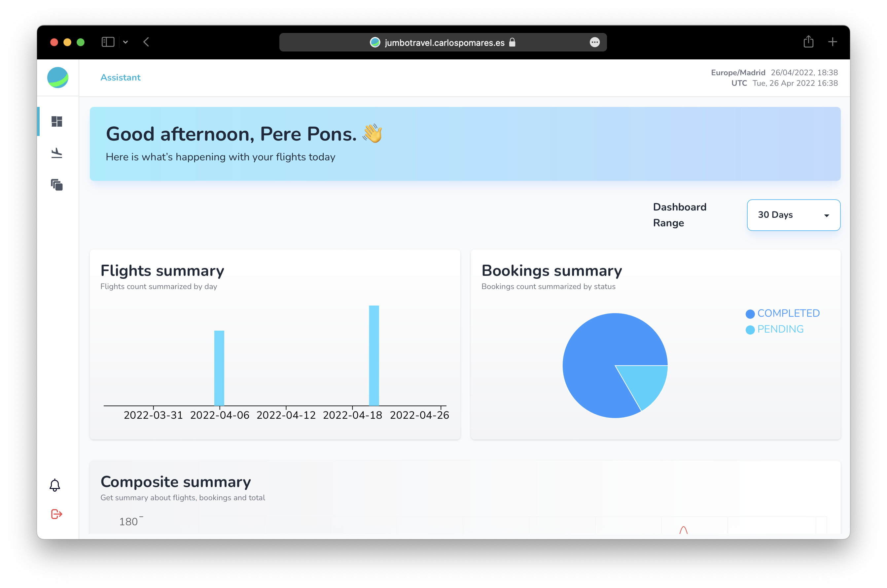Image resolution: width=887 pixels, height=588 pixels.
Task: Open a new tab with plus icon
Action: coord(832,42)
